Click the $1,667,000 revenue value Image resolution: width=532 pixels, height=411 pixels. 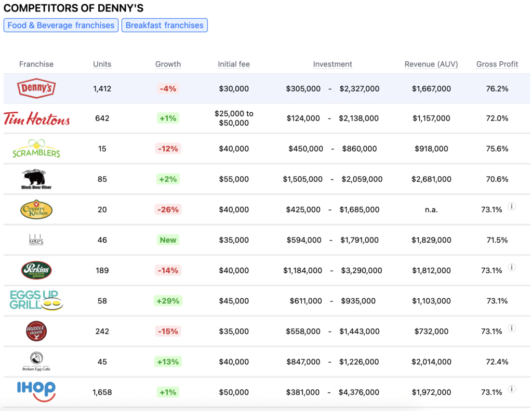[x=431, y=89]
